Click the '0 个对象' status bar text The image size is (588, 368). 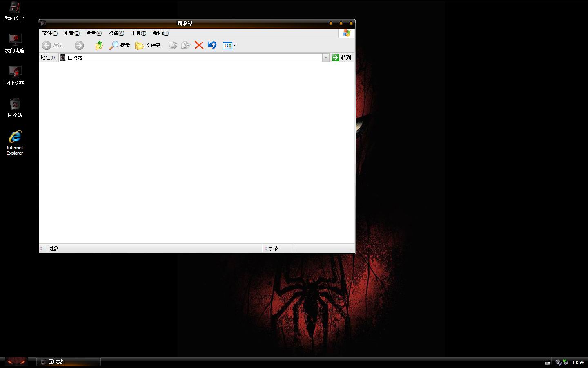click(x=49, y=249)
